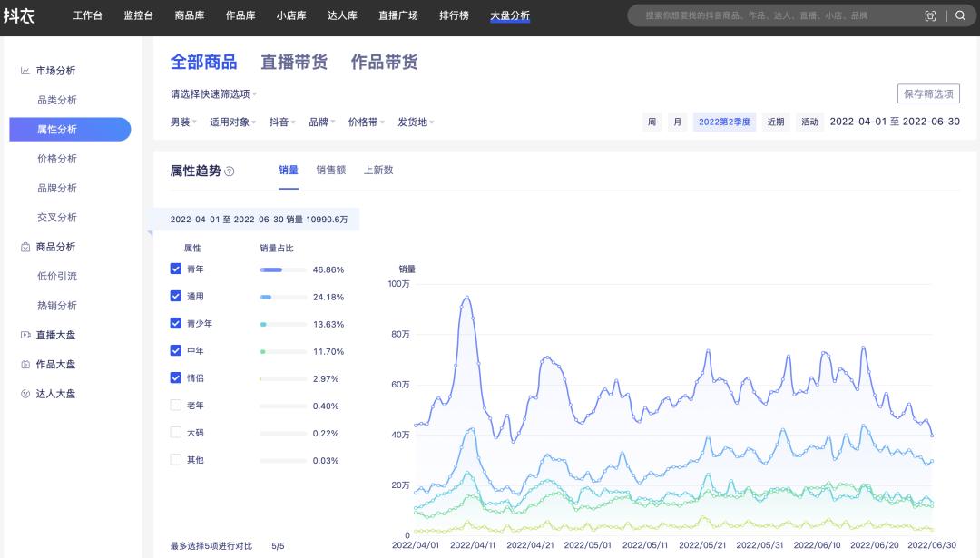Open the 价格带 filter dropdown
This screenshot has height=558, width=980.
pos(367,122)
